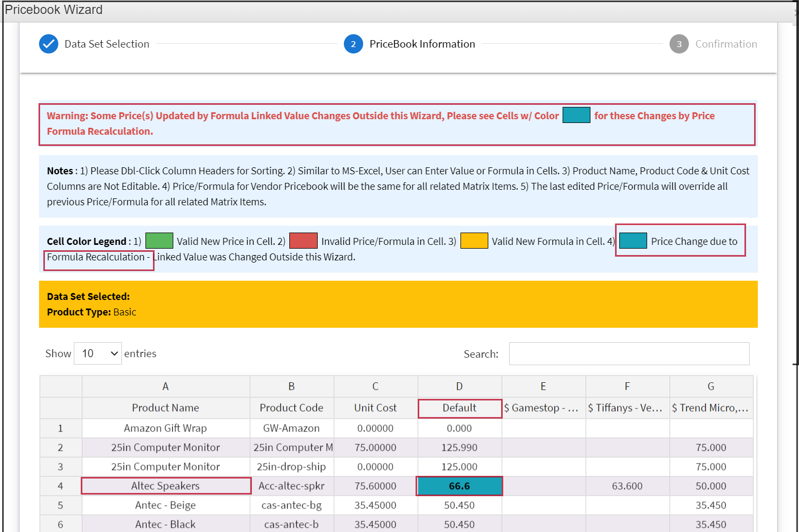This screenshot has width=799, height=532.
Task: Select column F header
Action: (627, 386)
